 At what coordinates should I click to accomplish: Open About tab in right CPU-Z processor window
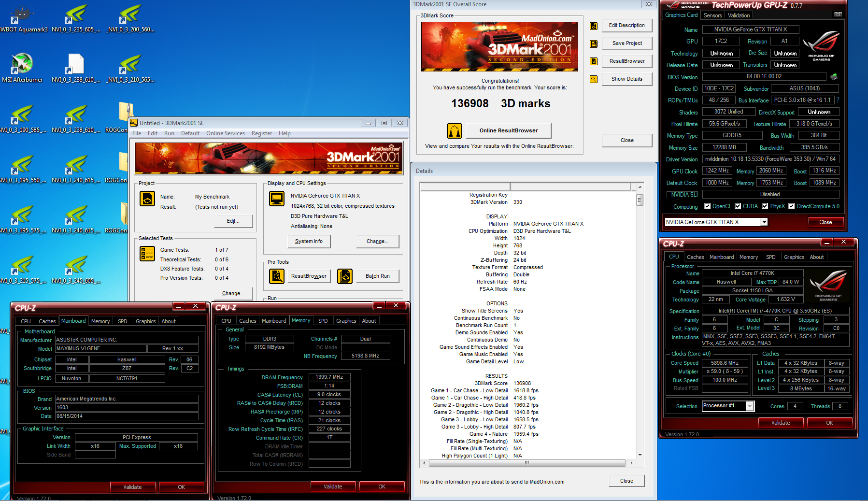pos(817,257)
